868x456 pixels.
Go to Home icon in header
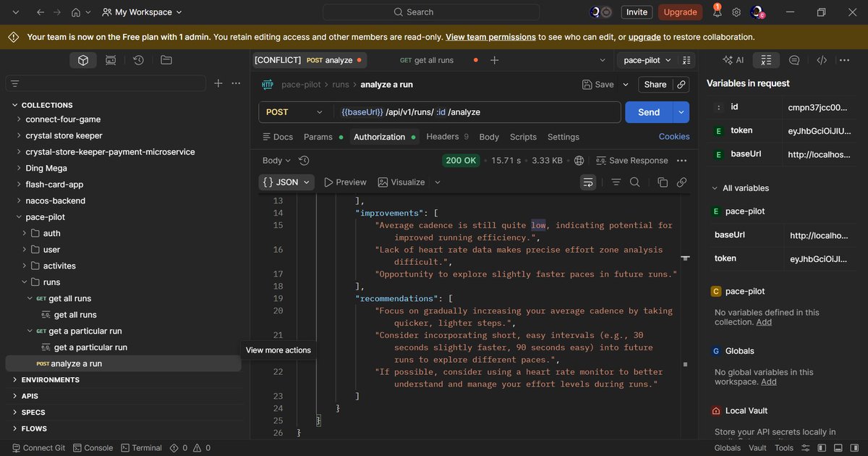(76, 12)
